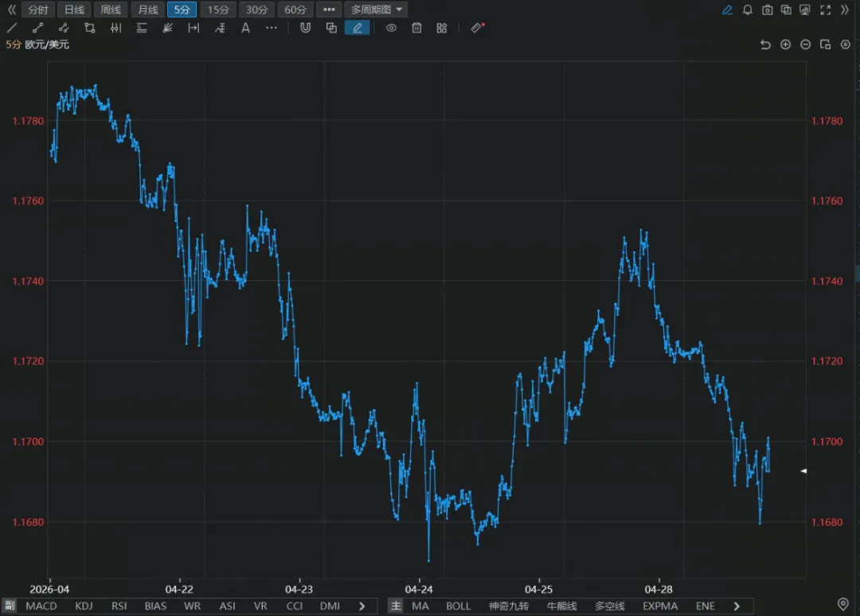Open more drawing tools ellipsis
This screenshot has height=616, width=860.
coord(272,27)
